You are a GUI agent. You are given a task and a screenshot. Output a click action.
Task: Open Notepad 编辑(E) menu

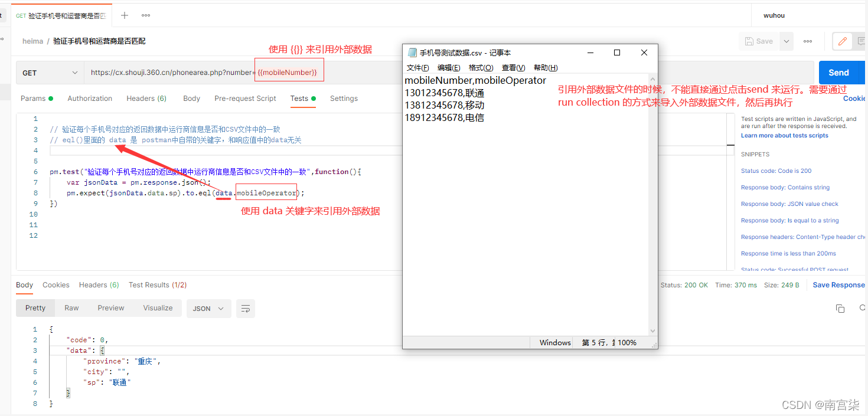tap(449, 68)
